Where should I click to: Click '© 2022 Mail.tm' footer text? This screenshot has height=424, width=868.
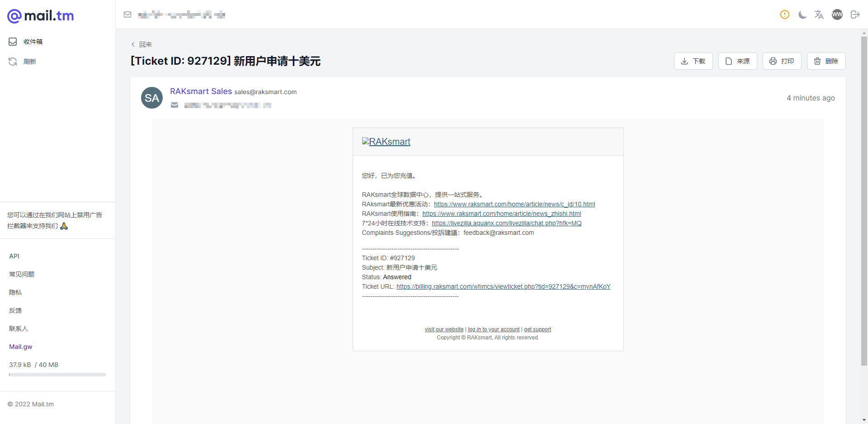point(31,404)
